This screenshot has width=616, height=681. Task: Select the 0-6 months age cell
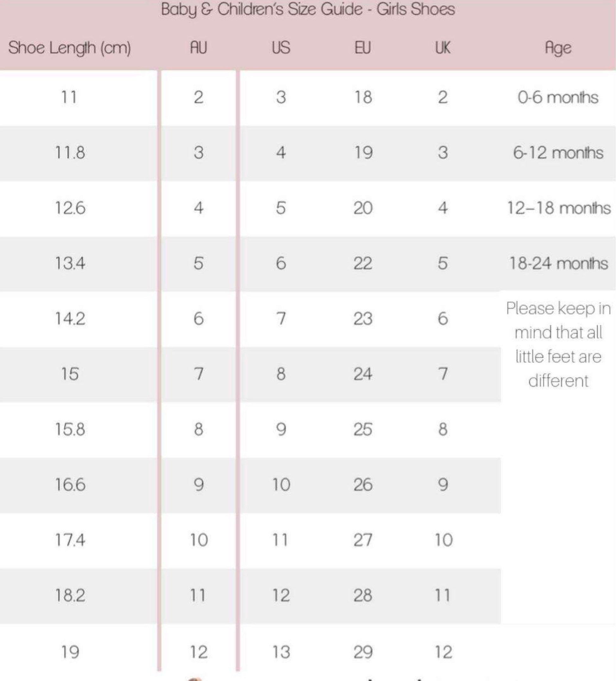[x=558, y=97]
